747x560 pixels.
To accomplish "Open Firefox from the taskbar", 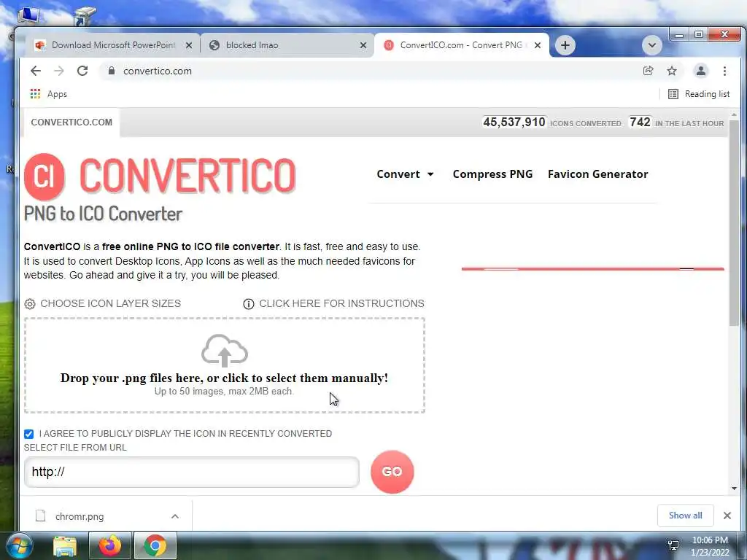I will (109, 545).
